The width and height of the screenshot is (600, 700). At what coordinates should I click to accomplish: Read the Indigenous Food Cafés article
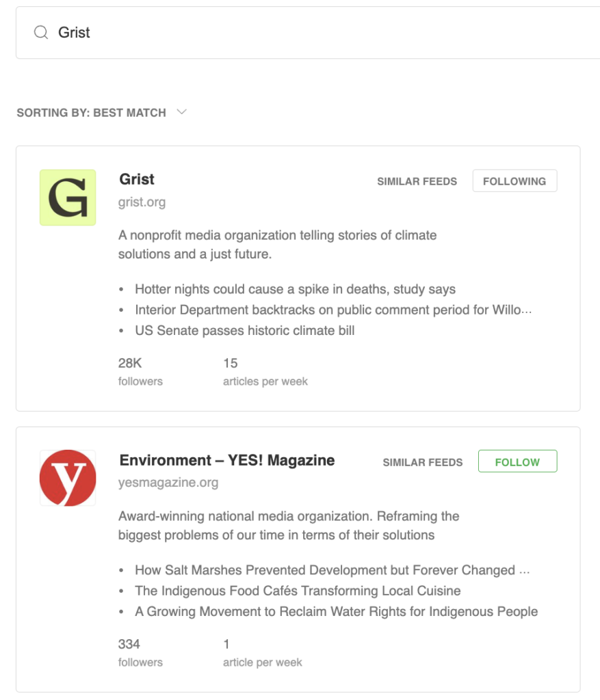click(x=287, y=591)
